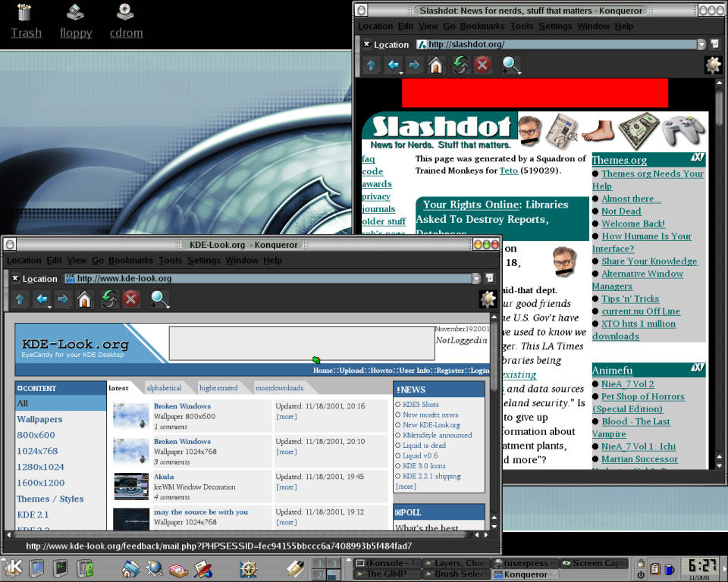
Task: Open 'Tips 'n' Tricks' Themes.org link
Action: 630,299
